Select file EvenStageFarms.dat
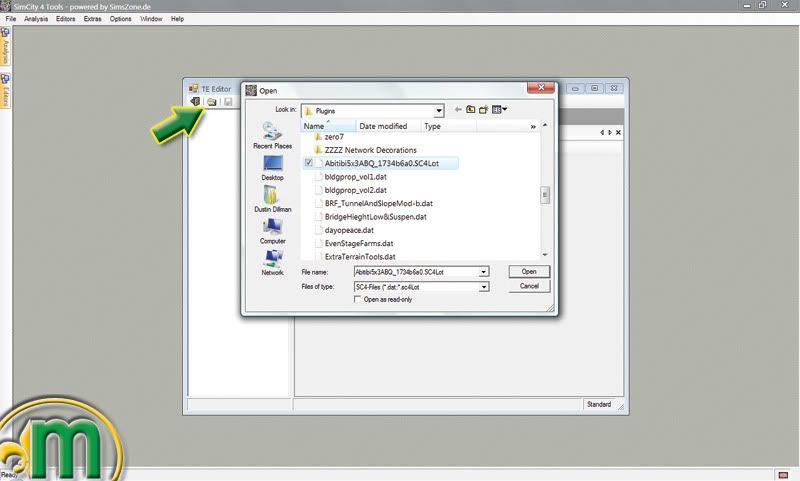The width and height of the screenshot is (800, 481). (x=354, y=243)
